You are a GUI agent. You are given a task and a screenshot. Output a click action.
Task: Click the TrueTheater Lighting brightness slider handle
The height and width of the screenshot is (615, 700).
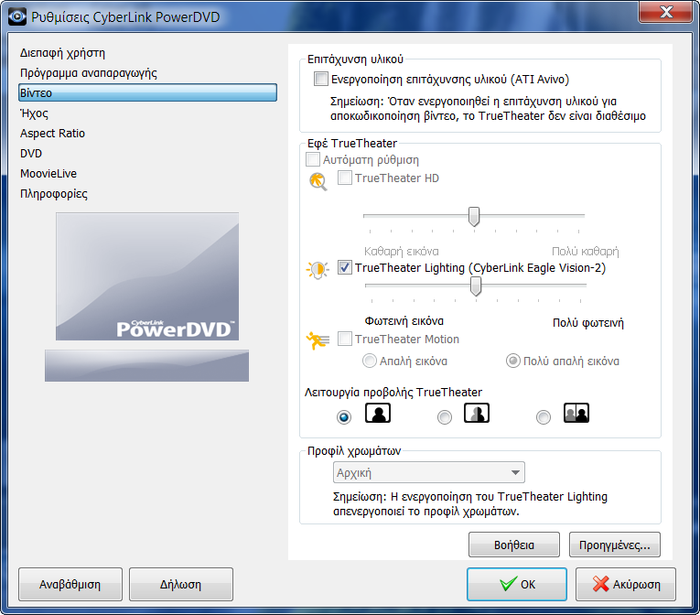click(x=476, y=286)
